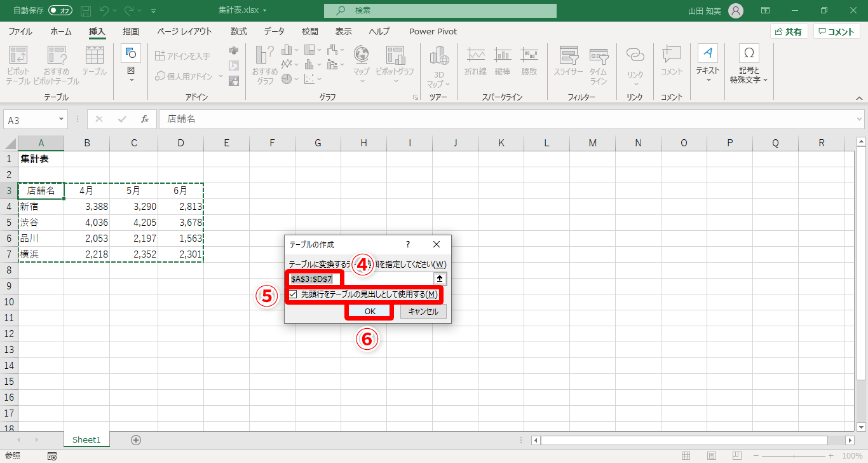The image size is (868, 463).
Task: Click the table range input field
Action: point(362,279)
